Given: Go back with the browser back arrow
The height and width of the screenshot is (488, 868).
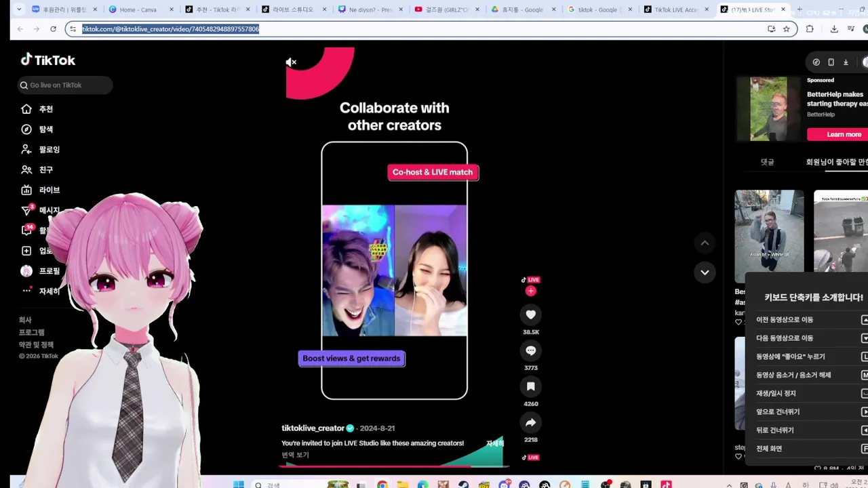Looking at the screenshot, I should coord(20,29).
